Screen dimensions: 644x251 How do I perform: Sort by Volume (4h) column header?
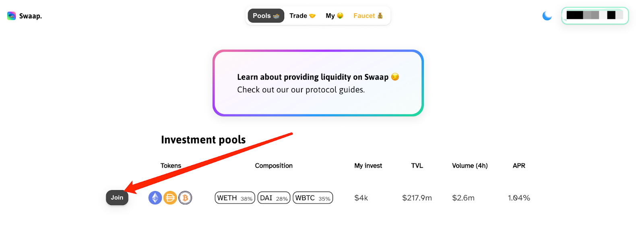pos(470,166)
